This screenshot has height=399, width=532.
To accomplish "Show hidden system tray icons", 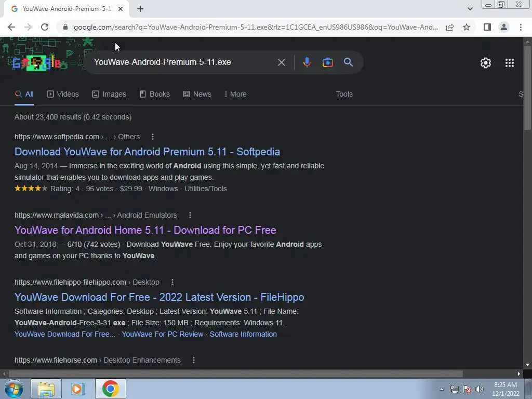I will click(x=442, y=389).
